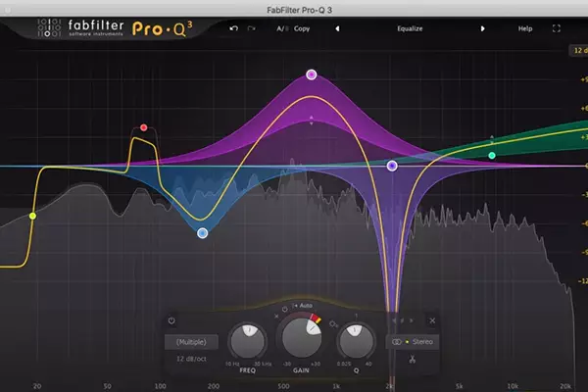Open the 12 dB display range selector

click(x=579, y=50)
